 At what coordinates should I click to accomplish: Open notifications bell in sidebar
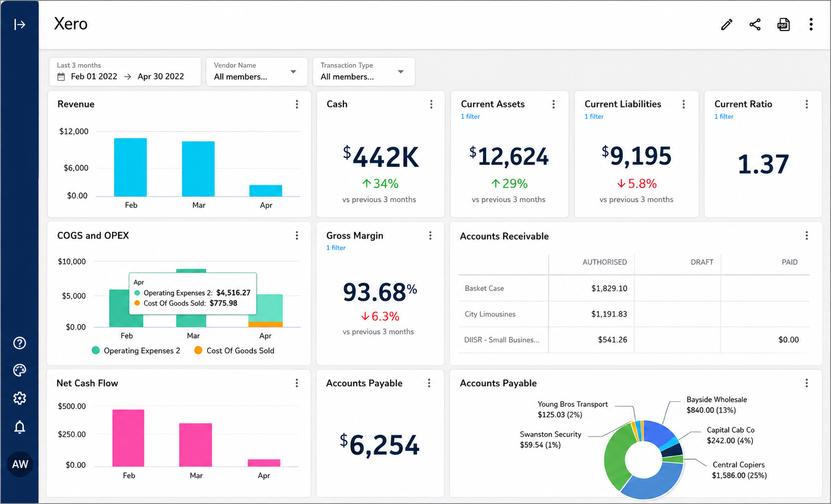(x=20, y=427)
